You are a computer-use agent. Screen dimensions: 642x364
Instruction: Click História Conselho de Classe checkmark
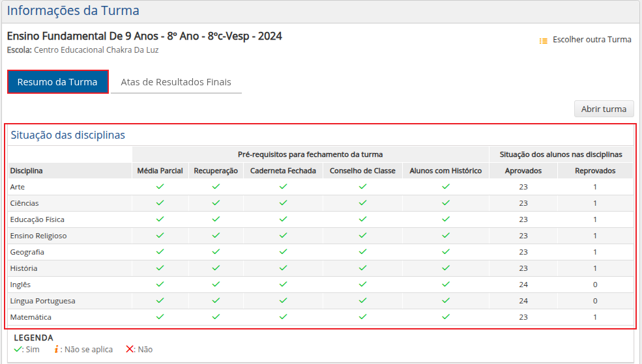pyautogui.click(x=362, y=268)
